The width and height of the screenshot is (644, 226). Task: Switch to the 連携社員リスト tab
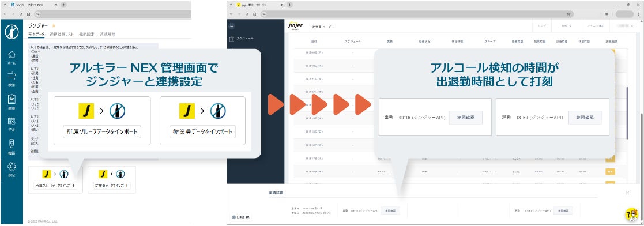pos(62,34)
